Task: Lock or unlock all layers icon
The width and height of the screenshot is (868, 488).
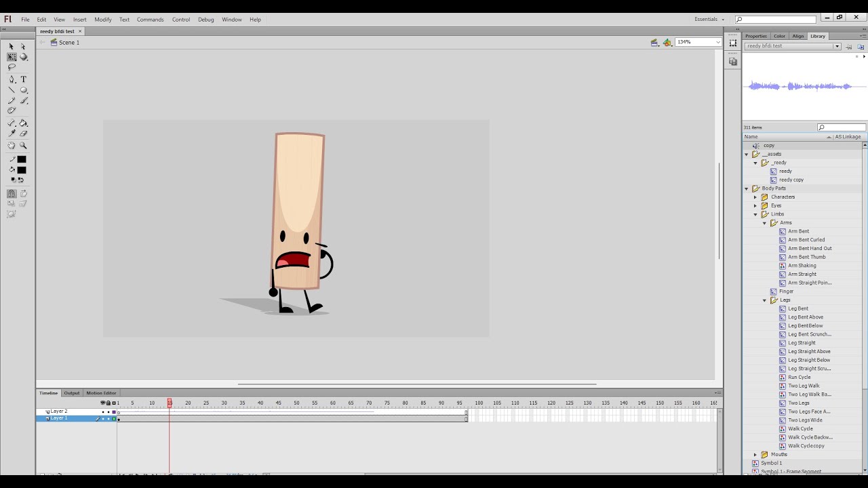Action: click(108, 403)
